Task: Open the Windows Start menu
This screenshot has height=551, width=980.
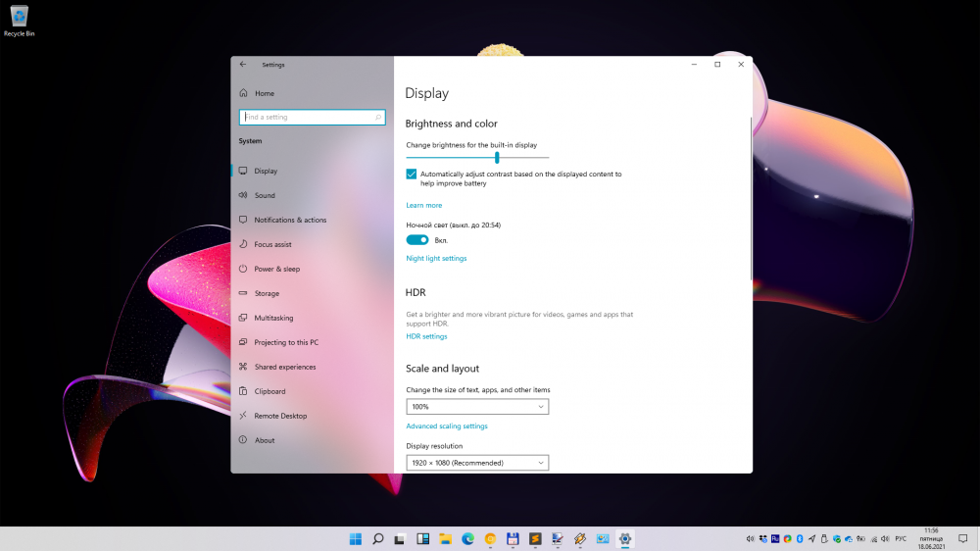Action: [355, 538]
